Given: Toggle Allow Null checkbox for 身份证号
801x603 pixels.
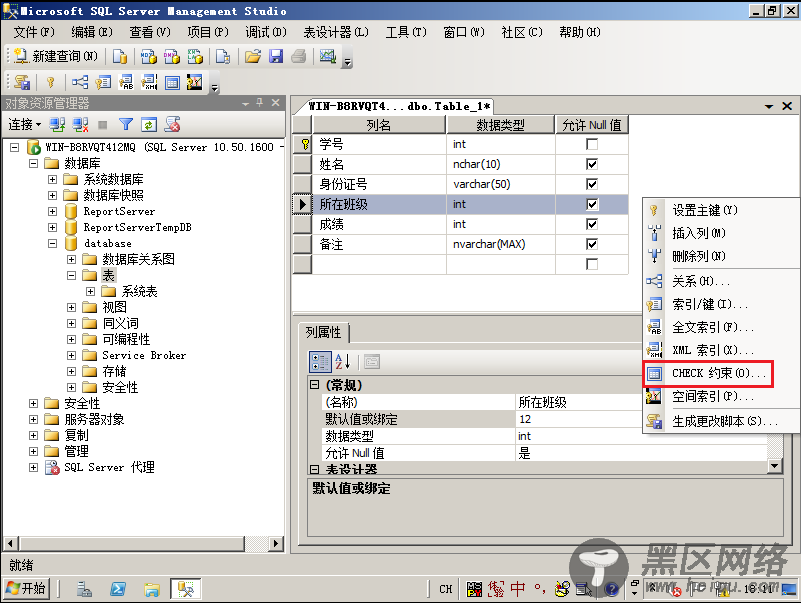Looking at the screenshot, I should (x=592, y=184).
